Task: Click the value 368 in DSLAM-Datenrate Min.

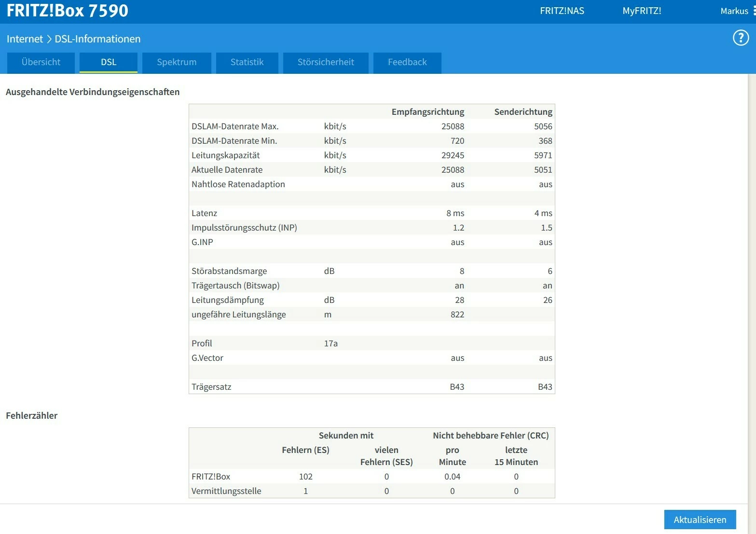Action: (x=545, y=141)
